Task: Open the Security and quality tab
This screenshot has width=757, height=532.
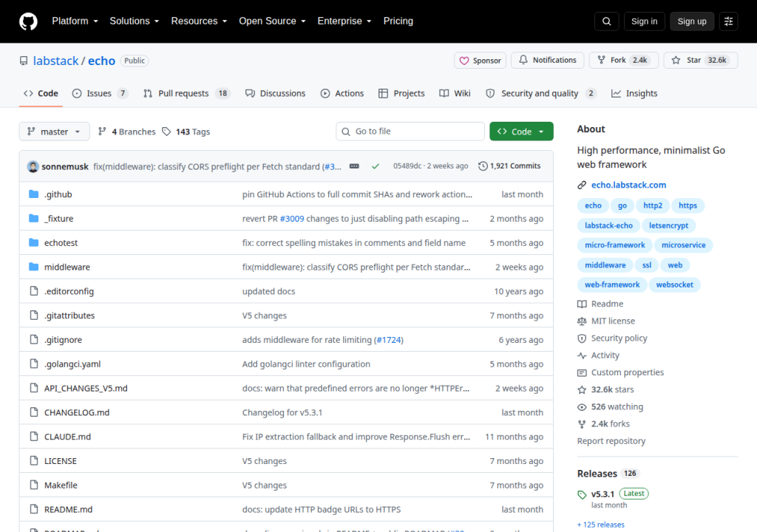Action: (540, 93)
